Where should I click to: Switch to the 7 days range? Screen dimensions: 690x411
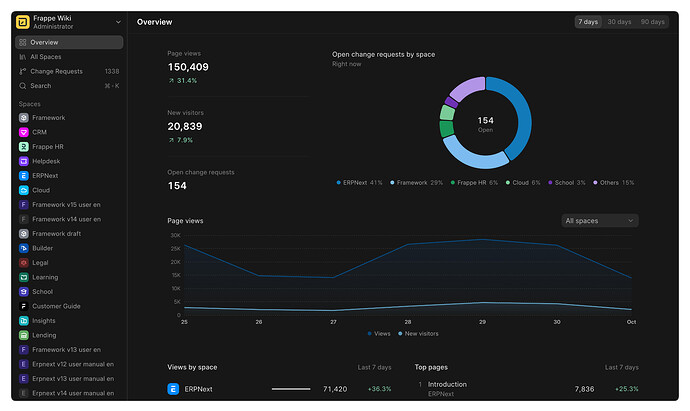tap(588, 22)
